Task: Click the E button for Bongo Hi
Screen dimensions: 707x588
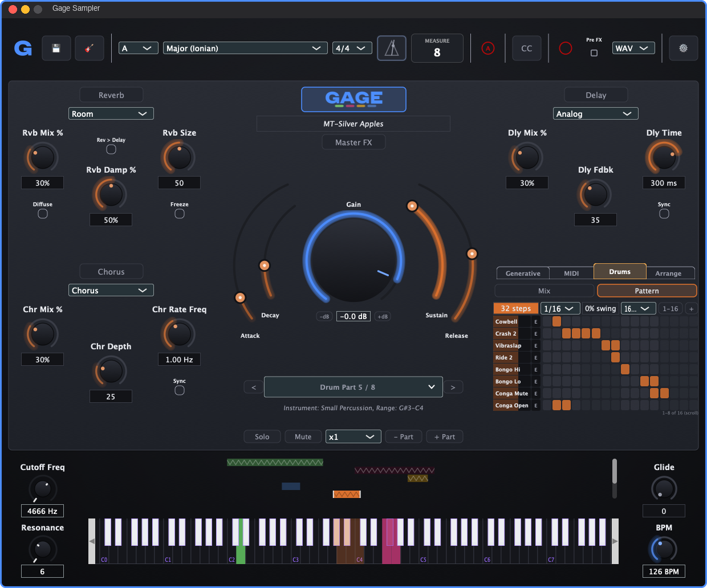Action: [x=535, y=369]
